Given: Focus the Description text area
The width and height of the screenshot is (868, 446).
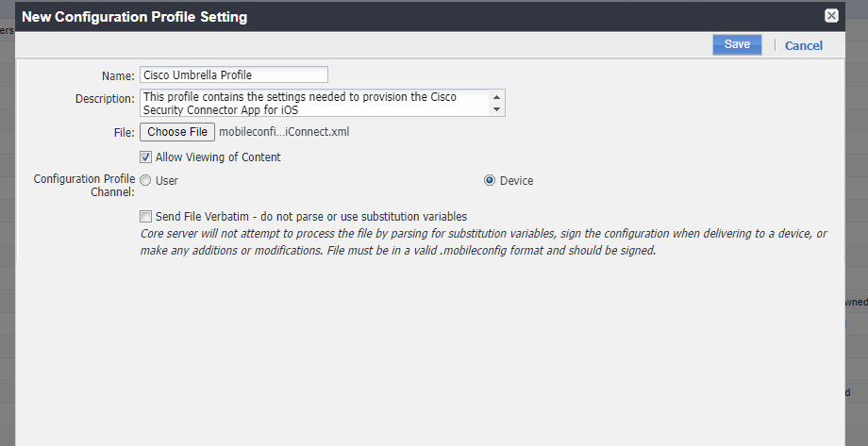Looking at the screenshot, I should click(315, 103).
